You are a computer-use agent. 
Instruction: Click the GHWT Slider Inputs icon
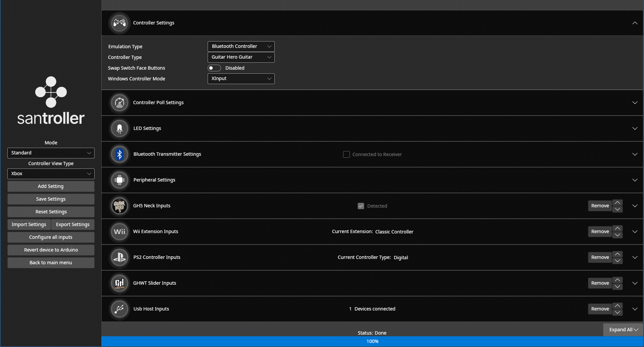[x=119, y=283]
